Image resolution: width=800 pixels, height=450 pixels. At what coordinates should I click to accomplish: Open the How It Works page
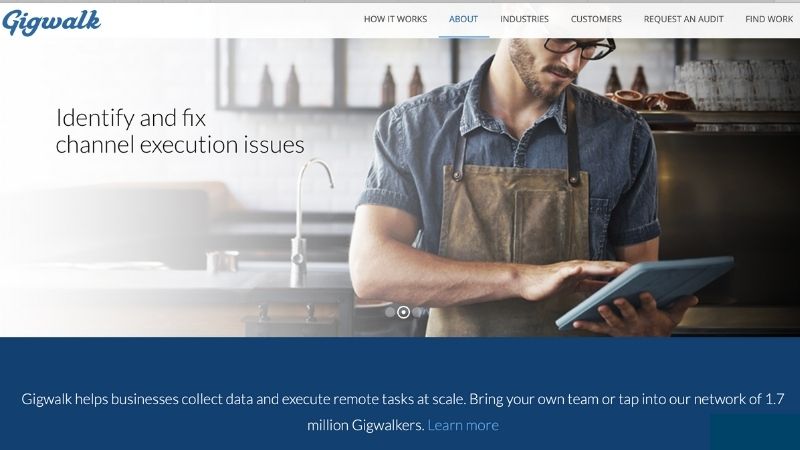pyautogui.click(x=395, y=19)
